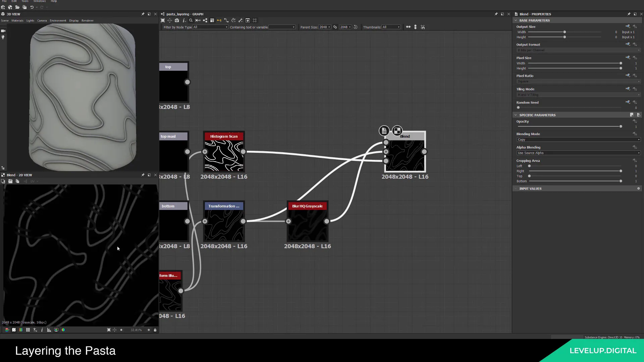Screen dimensions: 644x362
Task: Open the Blending Mode dropdown set to Copy
Action: 578,140
